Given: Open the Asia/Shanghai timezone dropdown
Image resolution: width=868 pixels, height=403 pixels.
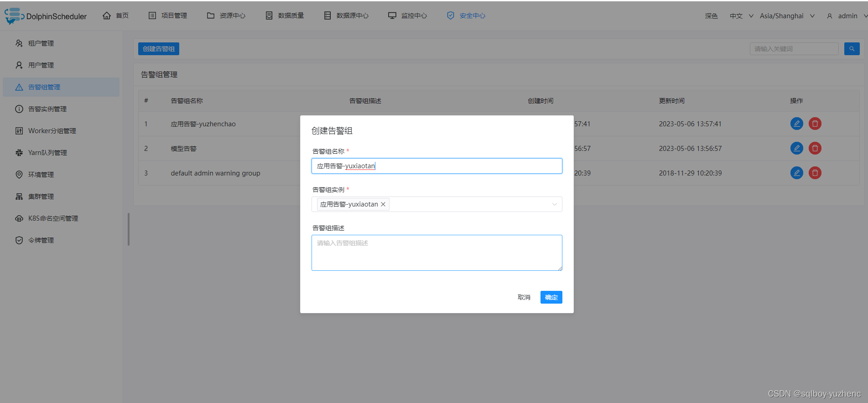Looking at the screenshot, I should (787, 16).
